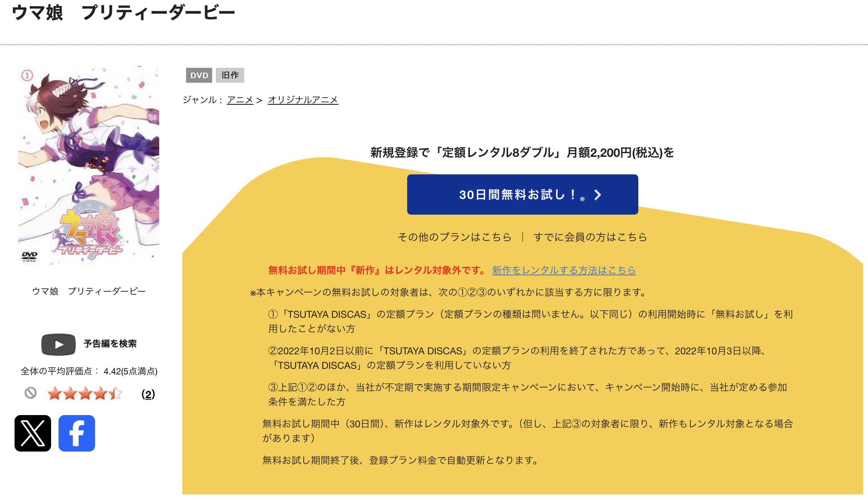This screenshot has height=500, width=868.
Task: Click 予告編を検索 trailer search text
Action: pos(110,344)
